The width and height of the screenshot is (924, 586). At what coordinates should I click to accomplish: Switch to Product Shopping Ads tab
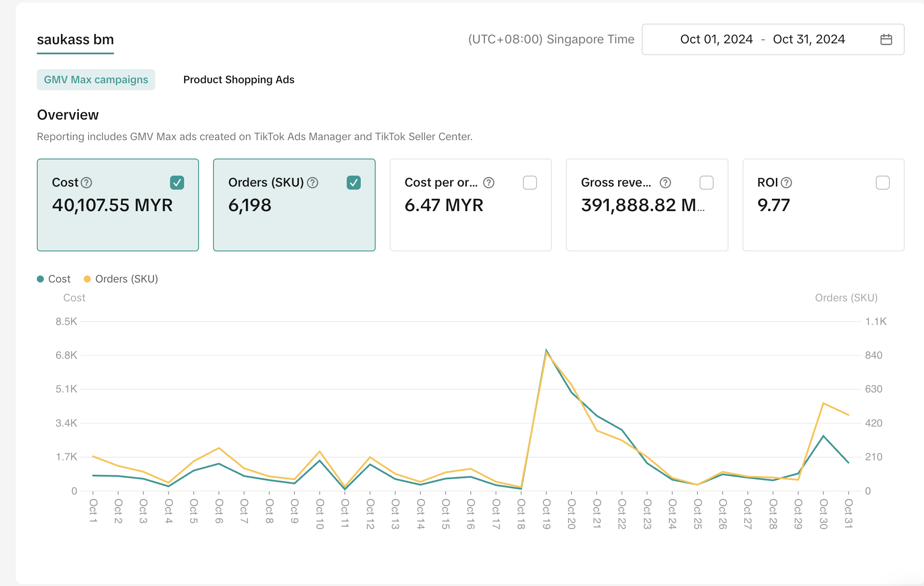238,80
